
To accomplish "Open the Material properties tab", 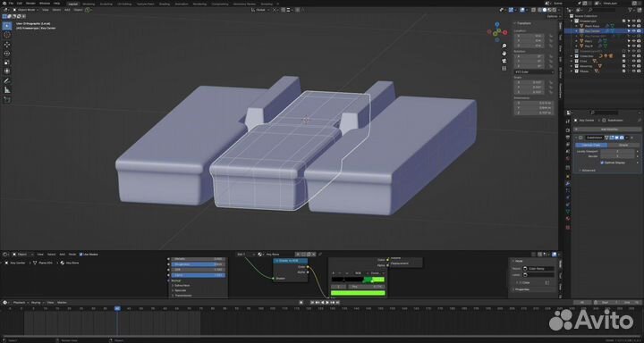I will coord(568,218).
